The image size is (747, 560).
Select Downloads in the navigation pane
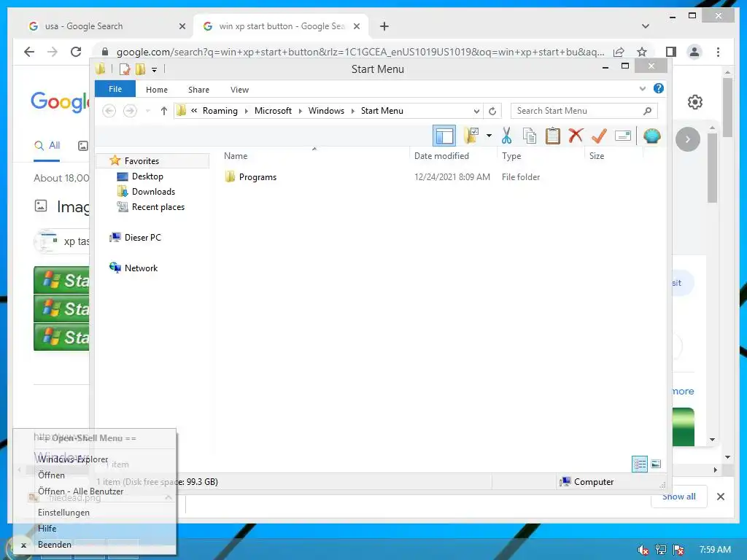(153, 192)
